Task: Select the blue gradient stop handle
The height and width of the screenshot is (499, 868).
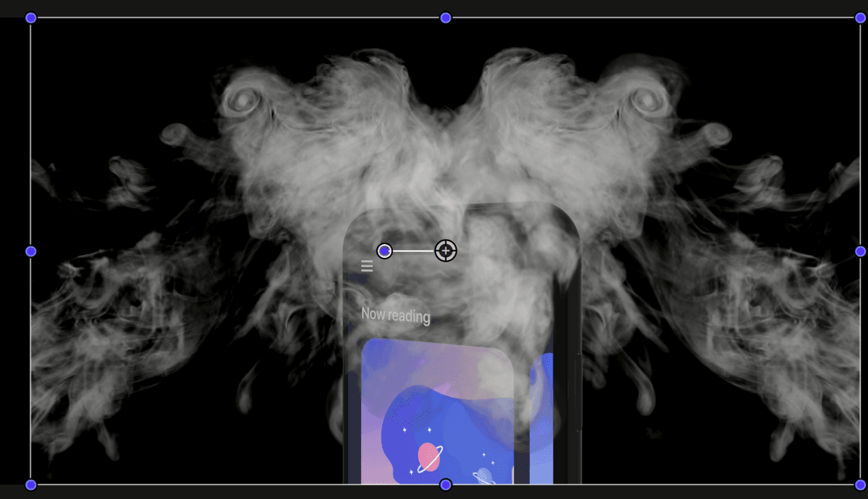Action: coord(385,250)
